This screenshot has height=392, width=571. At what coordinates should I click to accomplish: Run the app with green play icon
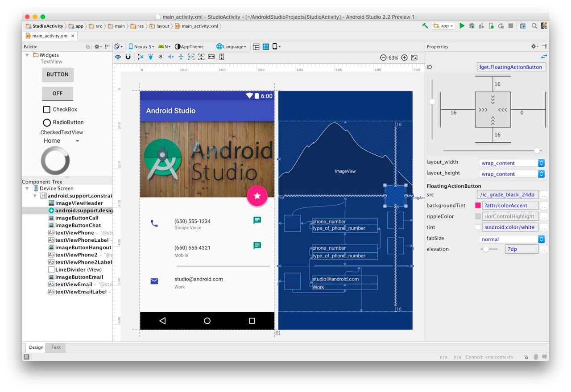462,26
